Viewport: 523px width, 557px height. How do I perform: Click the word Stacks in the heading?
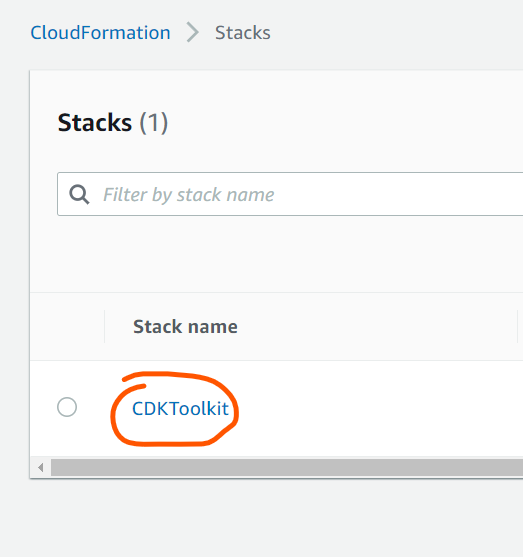[95, 123]
